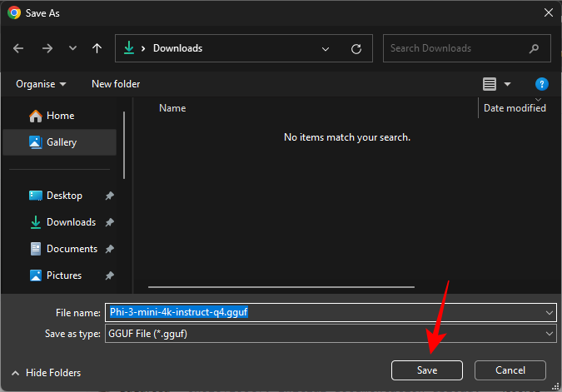Open Desktop in the sidebar

59,196
